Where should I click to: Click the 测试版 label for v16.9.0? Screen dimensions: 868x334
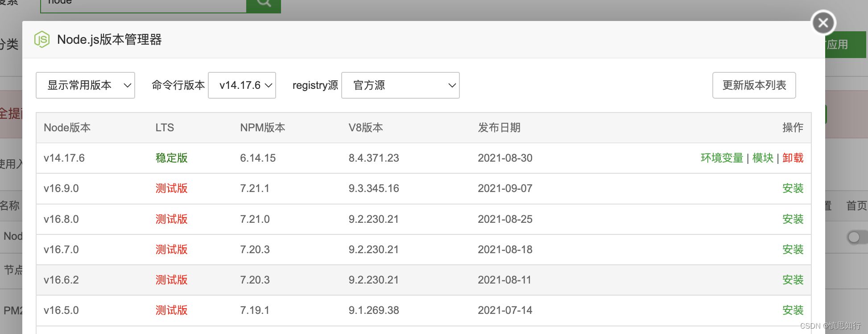tap(171, 188)
